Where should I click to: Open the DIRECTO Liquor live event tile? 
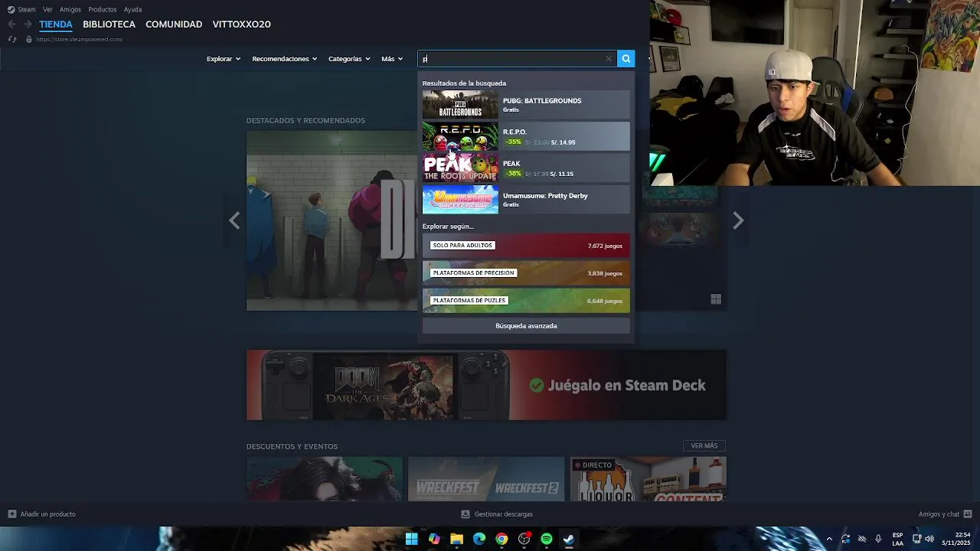pos(648,479)
